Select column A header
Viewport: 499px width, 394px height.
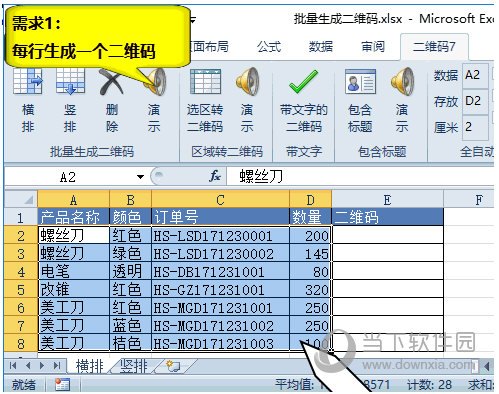[x=74, y=200]
